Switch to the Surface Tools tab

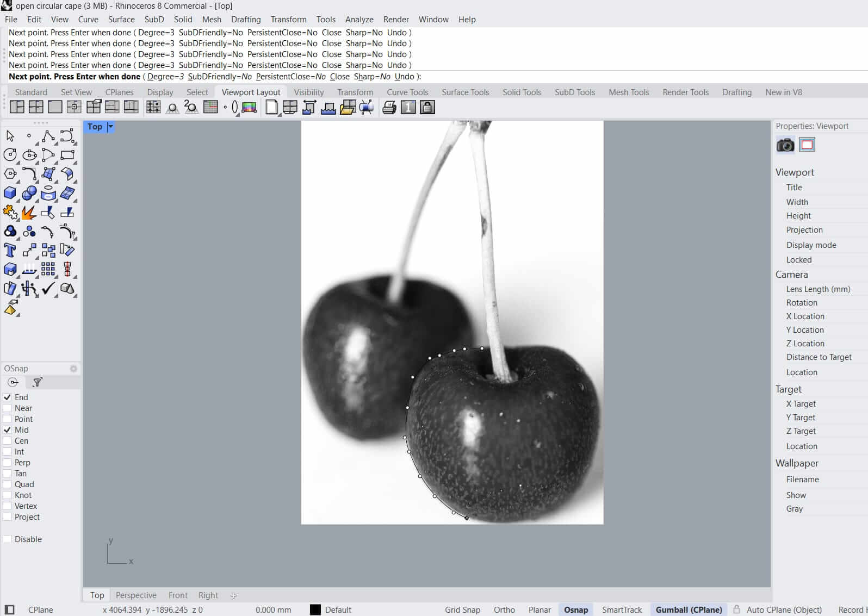pyautogui.click(x=465, y=92)
